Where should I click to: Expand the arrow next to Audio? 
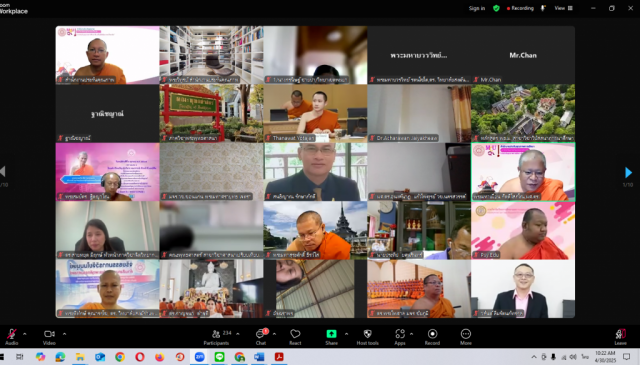[x=24, y=334]
